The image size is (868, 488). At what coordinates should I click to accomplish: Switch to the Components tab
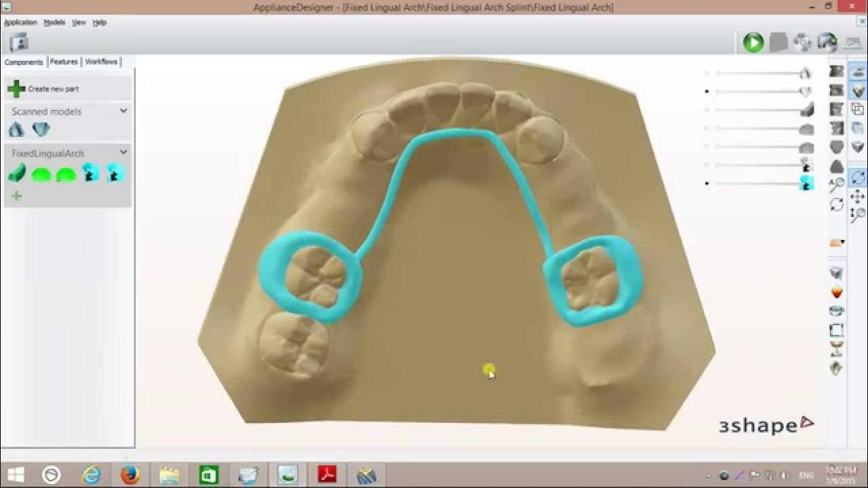(x=24, y=62)
